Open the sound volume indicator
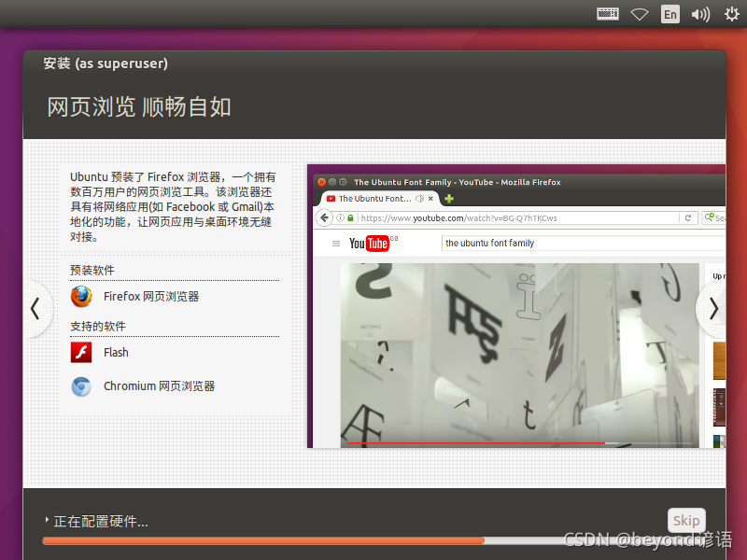The image size is (747, 560). coord(700,14)
